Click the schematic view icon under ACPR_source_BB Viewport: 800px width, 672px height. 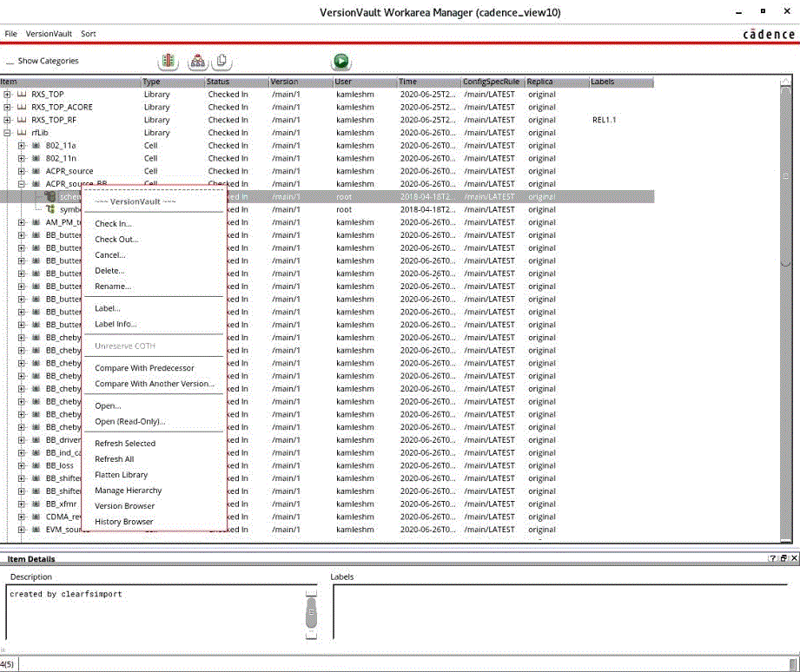click(x=50, y=195)
